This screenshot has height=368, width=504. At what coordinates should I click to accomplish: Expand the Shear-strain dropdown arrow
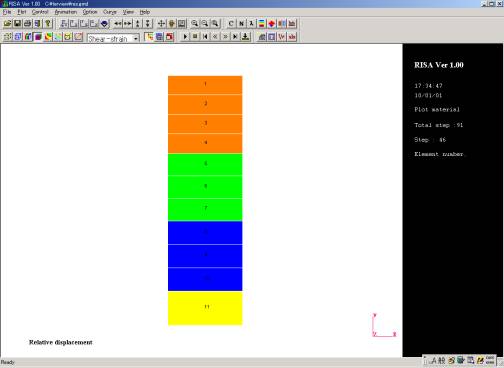pyautogui.click(x=136, y=39)
